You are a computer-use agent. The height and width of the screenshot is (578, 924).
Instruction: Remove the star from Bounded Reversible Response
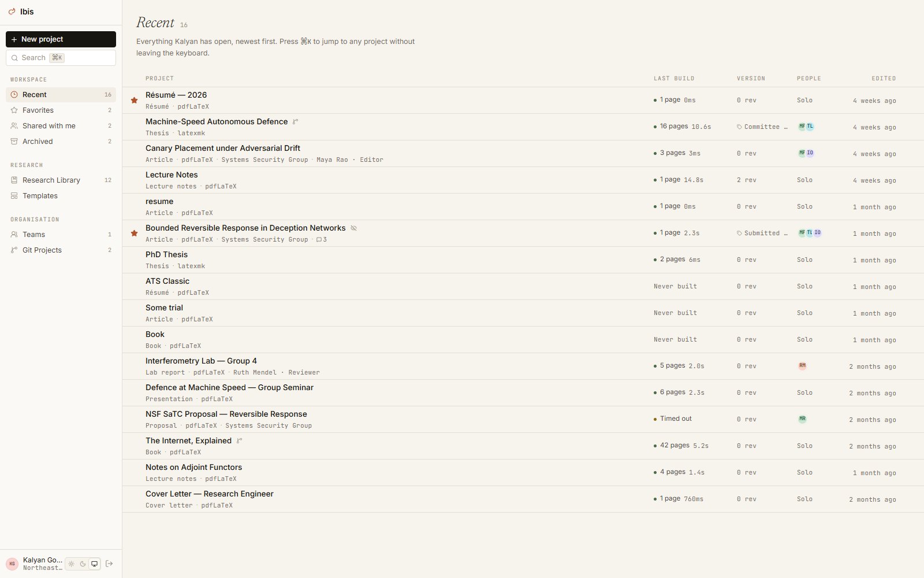pyautogui.click(x=134, y=234)
